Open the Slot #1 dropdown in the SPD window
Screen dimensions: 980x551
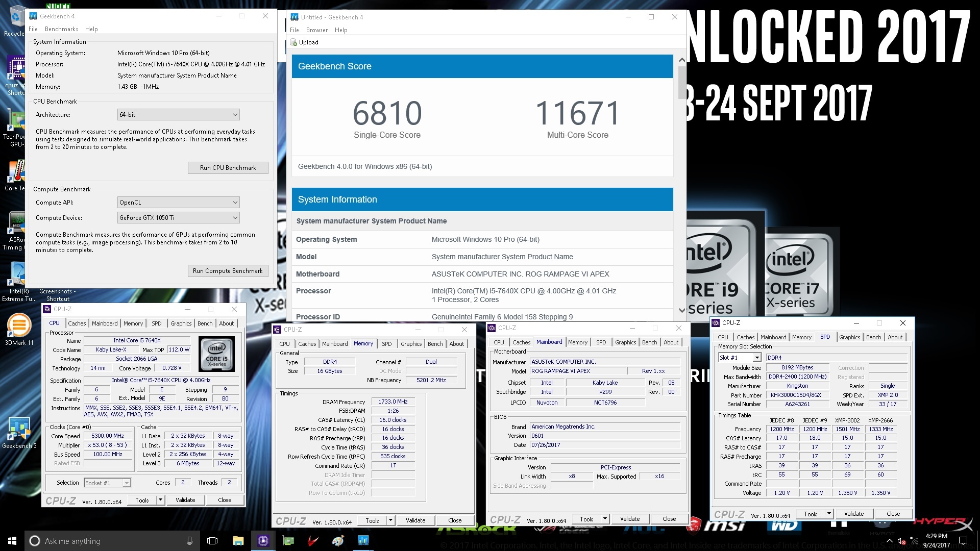pyautogui.click(x=740, y=358)
